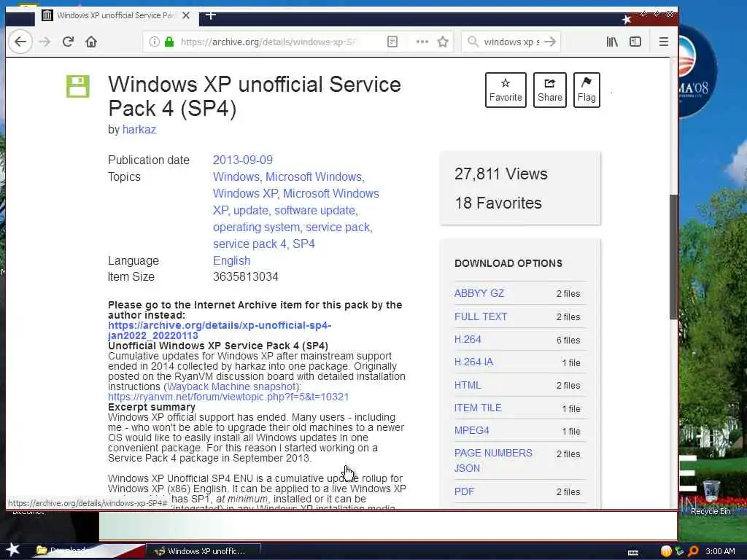747x560 pixels.
Task: Click the page vertical scrollbar thumb
Action: click(x=673, y=256)
